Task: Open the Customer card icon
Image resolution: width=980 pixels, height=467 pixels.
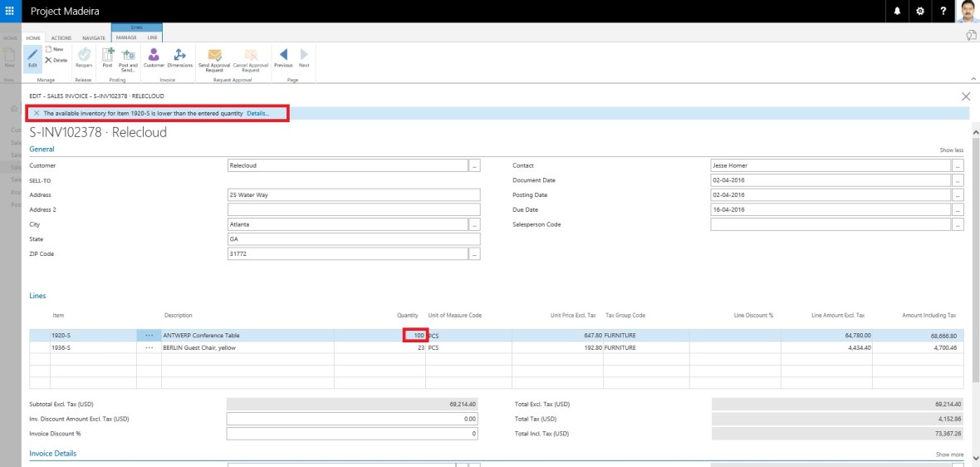Action: point(154,55)
